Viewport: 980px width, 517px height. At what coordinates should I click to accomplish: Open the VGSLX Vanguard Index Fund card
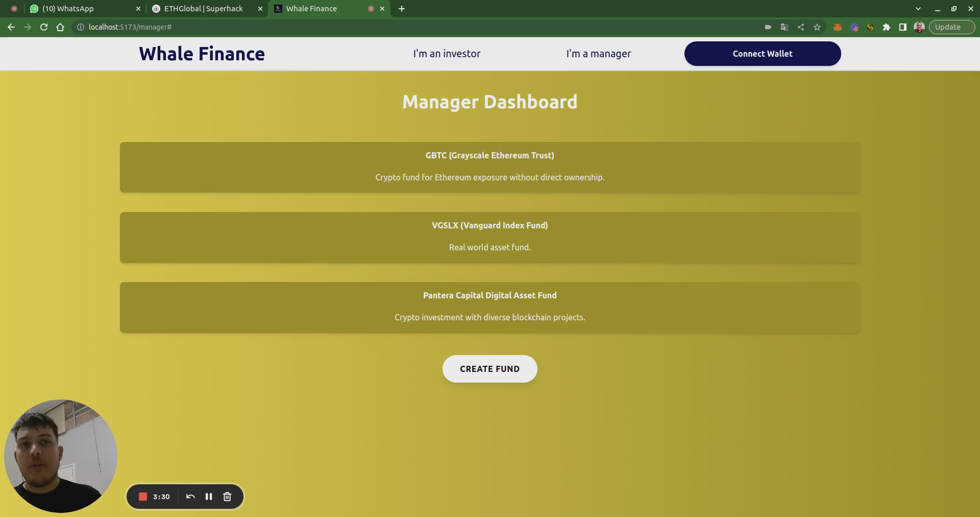[x=490, y=238]
